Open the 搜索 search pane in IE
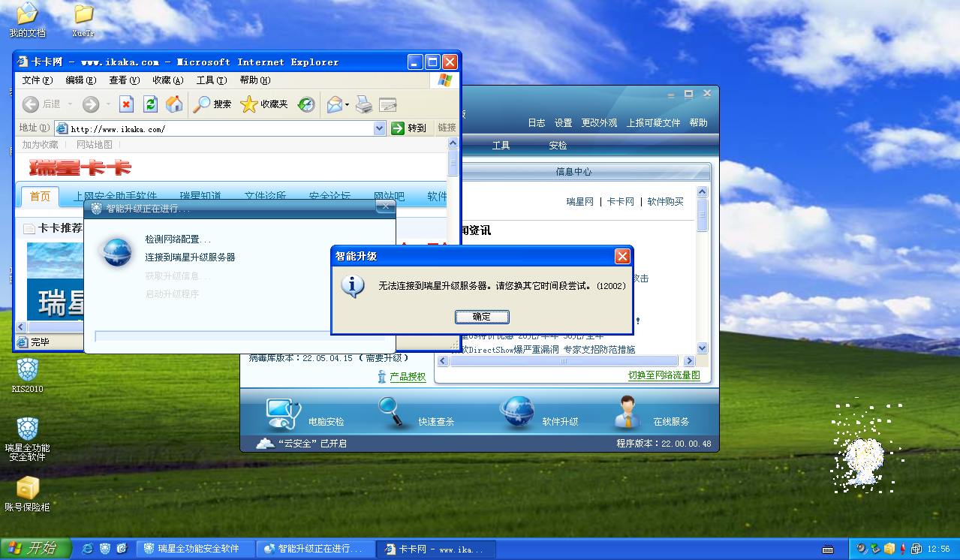This screenshot has width=960, height=560. [212, 104]
